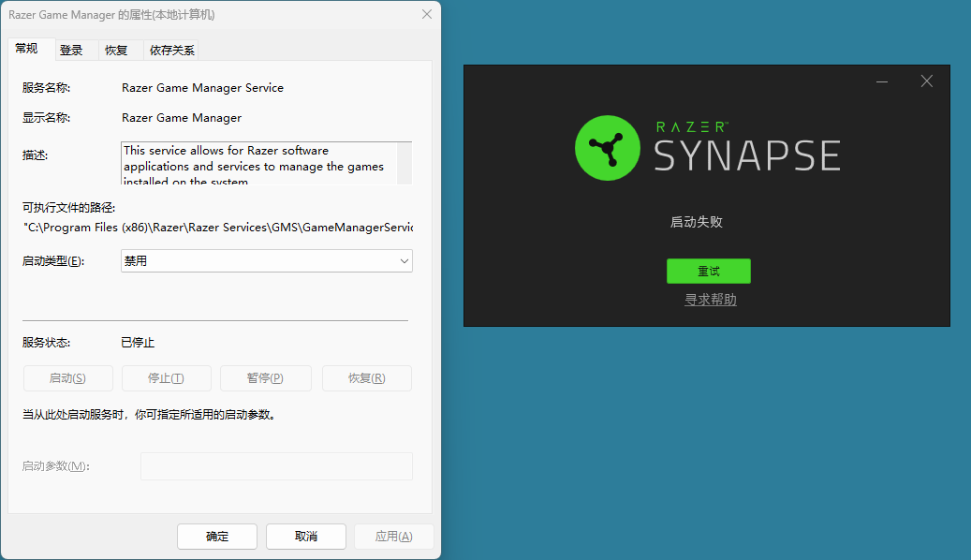
Task: Click the 已停止 service status text
Action: coord(138,343)
